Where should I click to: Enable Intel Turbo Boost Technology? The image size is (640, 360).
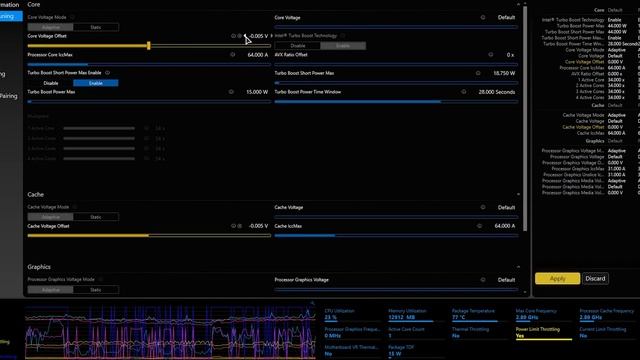(343, 46)
